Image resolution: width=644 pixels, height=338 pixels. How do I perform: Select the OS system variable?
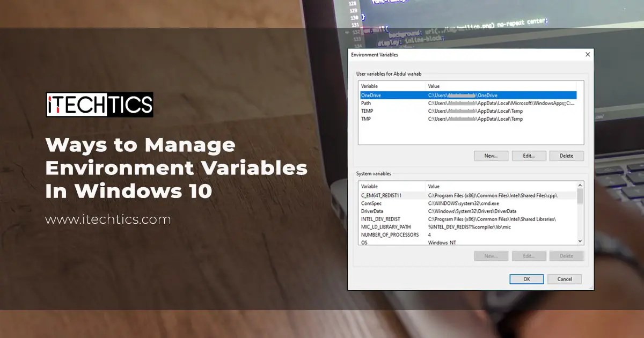click(x=402, y=242)
